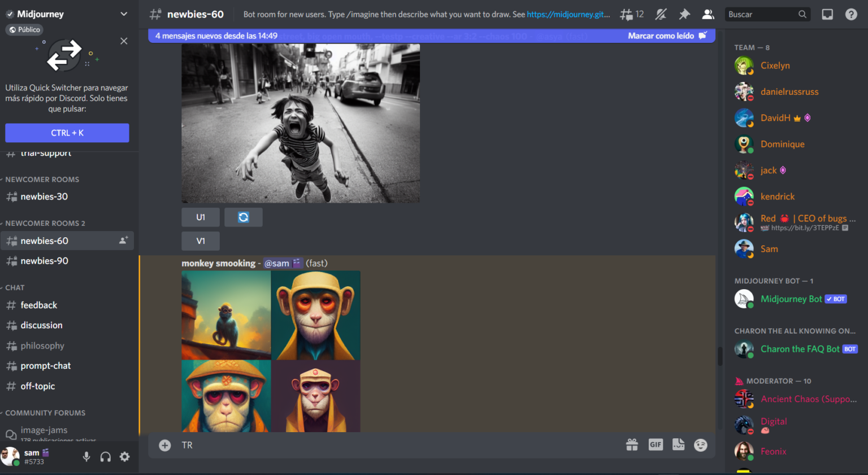Click the U1 upscale button

pyautogui.click(x=201, y=217)
